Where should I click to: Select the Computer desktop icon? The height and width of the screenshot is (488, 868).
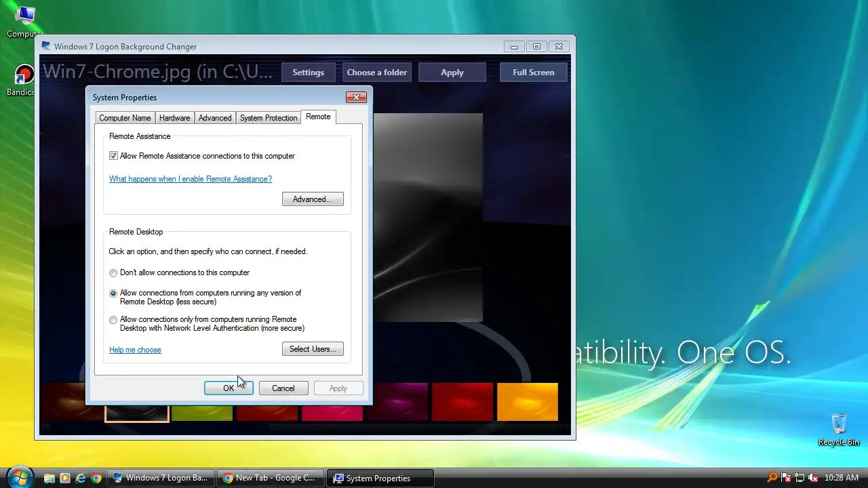(24, 20)
